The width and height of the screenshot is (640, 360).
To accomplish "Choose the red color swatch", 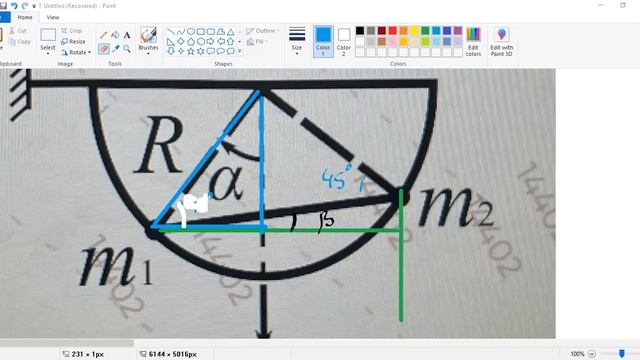I will tap(393, 31).
